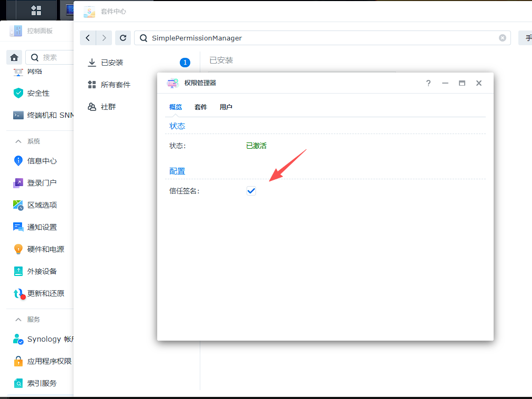Open the main menu grid icon
532x399 pixels.
point(36,11)
